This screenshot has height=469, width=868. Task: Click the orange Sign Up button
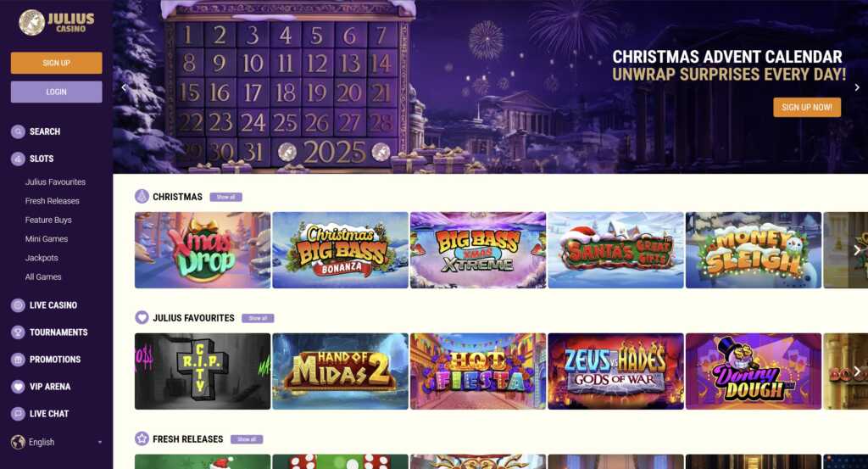[x=57, y=63]
